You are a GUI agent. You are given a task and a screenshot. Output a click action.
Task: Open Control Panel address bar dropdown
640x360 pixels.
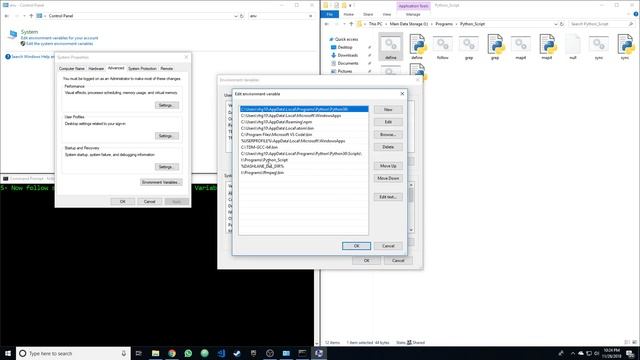[x=236, y=16]
